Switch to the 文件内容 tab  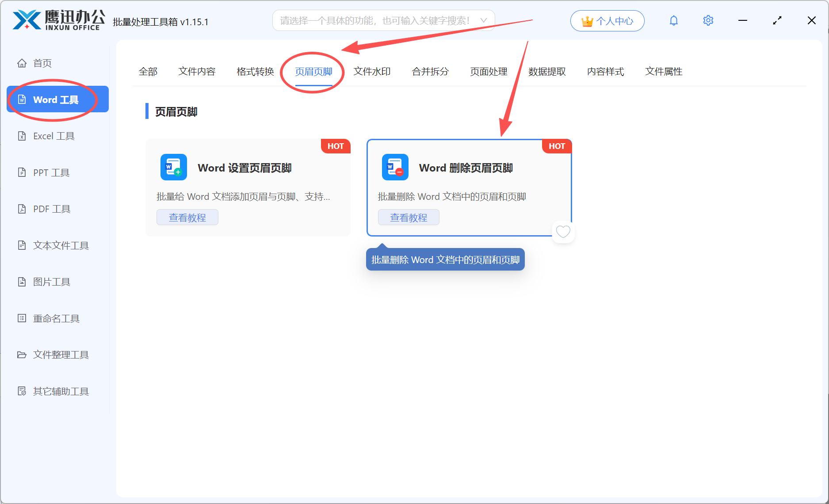[x=197, y=72]
